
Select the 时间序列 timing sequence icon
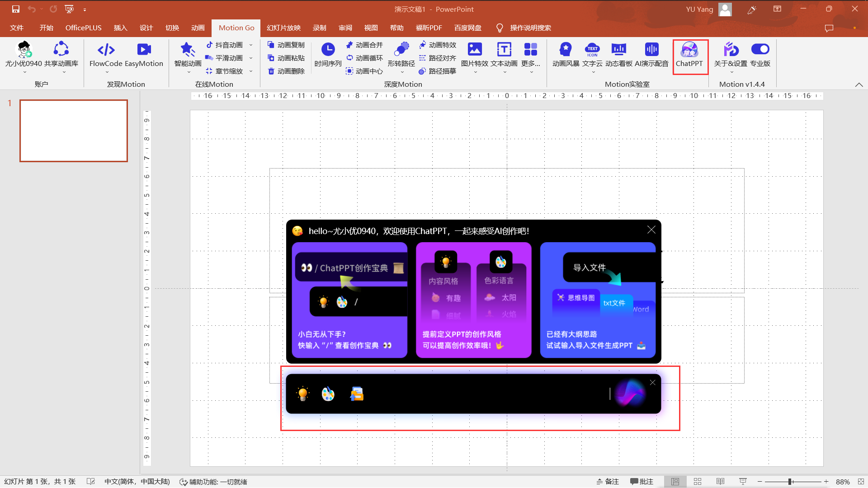click(327, 53)
